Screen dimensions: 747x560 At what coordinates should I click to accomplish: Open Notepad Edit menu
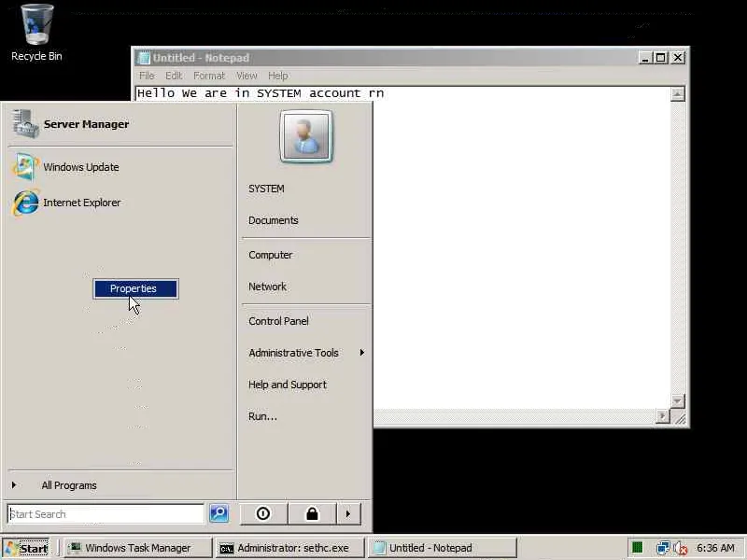pos(174,76)
